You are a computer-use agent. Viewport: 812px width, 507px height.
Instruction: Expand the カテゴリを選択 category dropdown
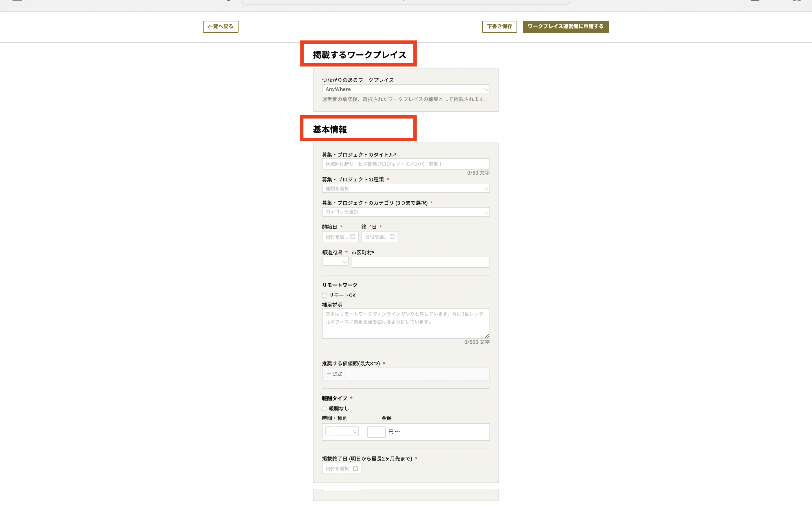click(405, 212)
